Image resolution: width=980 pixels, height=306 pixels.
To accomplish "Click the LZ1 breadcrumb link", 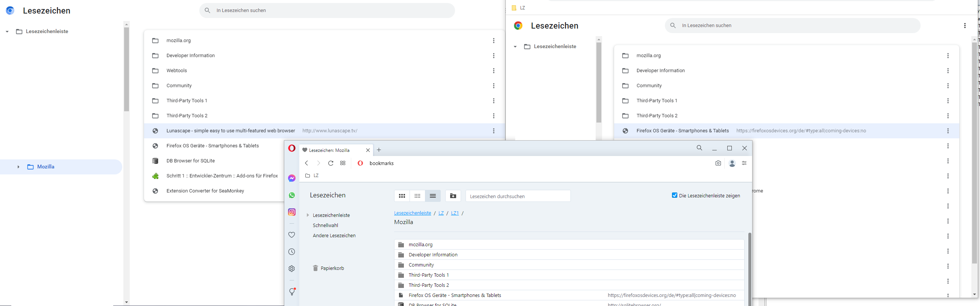I will 455,213.
